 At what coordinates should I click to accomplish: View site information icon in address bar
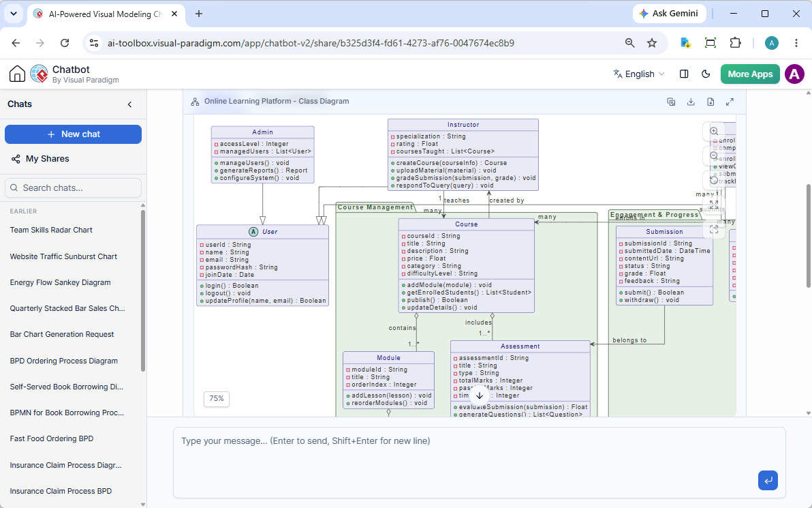pyautogui.click(x=94, y=43)
